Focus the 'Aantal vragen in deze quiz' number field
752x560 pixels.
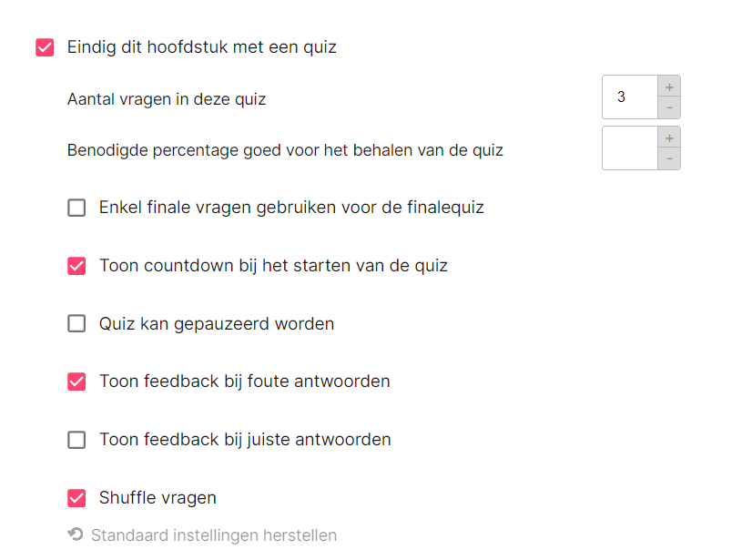[630, 97]
